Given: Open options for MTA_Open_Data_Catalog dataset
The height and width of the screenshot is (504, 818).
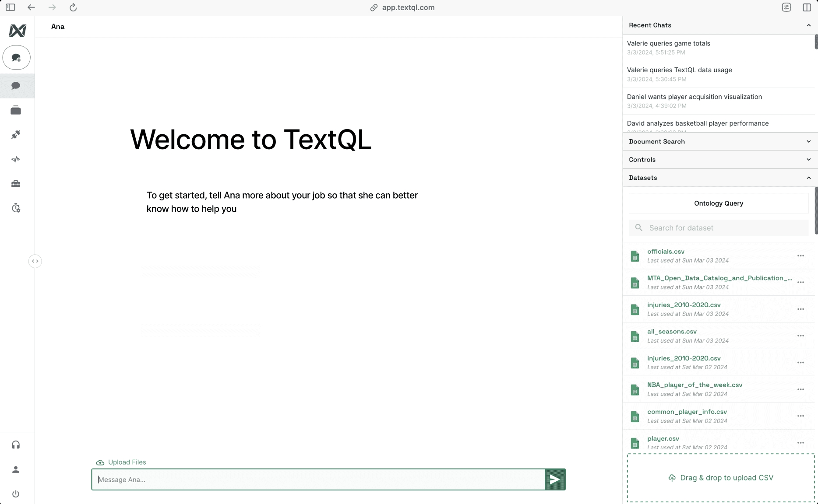Looking at the screenshot, I should coord(800,283).
